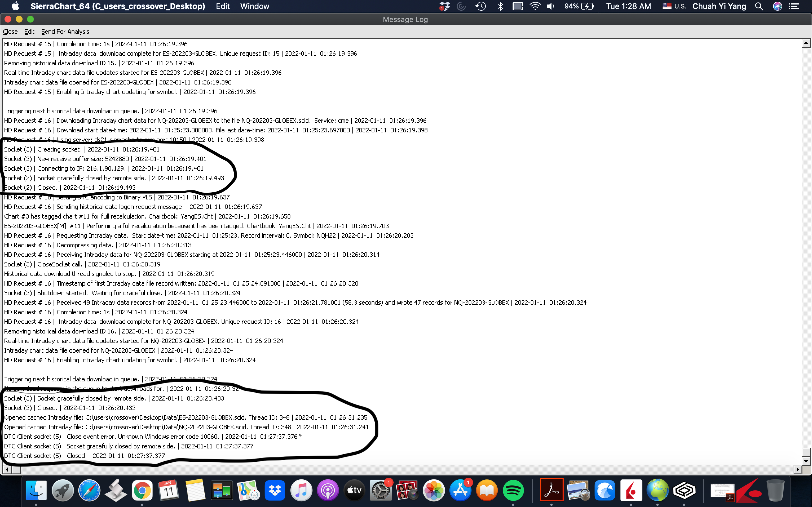Viewport: 812px width, 507px height.
Task: Open the Window menu in the menu bar
Action: click(x=254, y=6)
